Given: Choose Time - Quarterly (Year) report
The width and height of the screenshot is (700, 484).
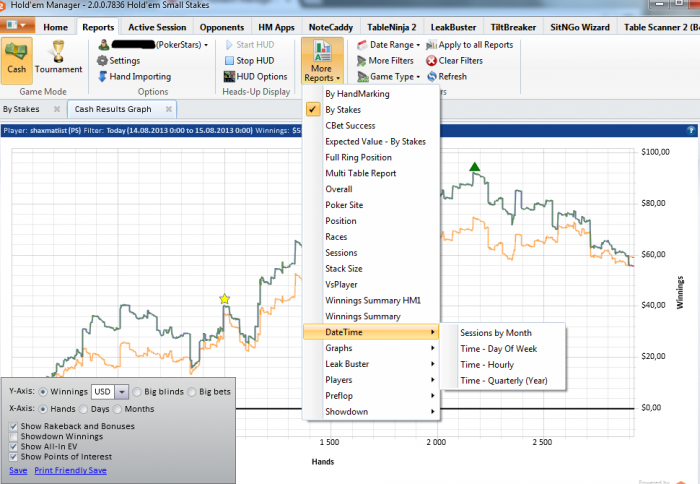Looking at the screenshot, I should (504, 380).
